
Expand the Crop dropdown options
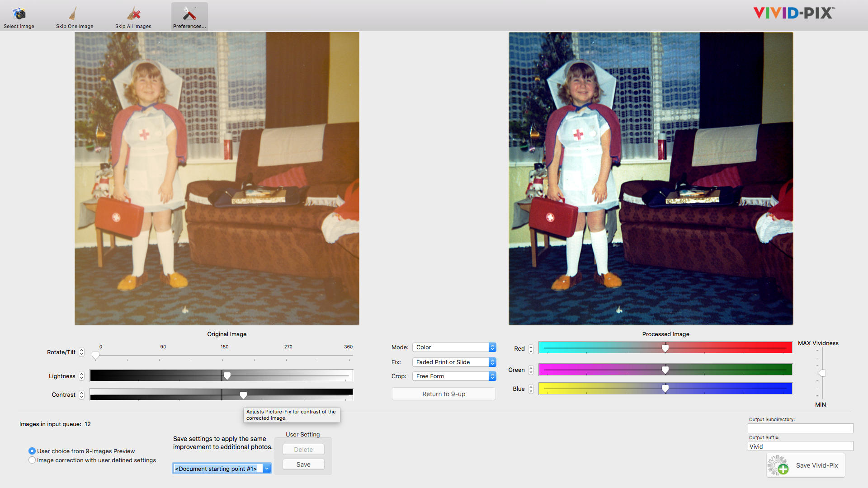491,375
